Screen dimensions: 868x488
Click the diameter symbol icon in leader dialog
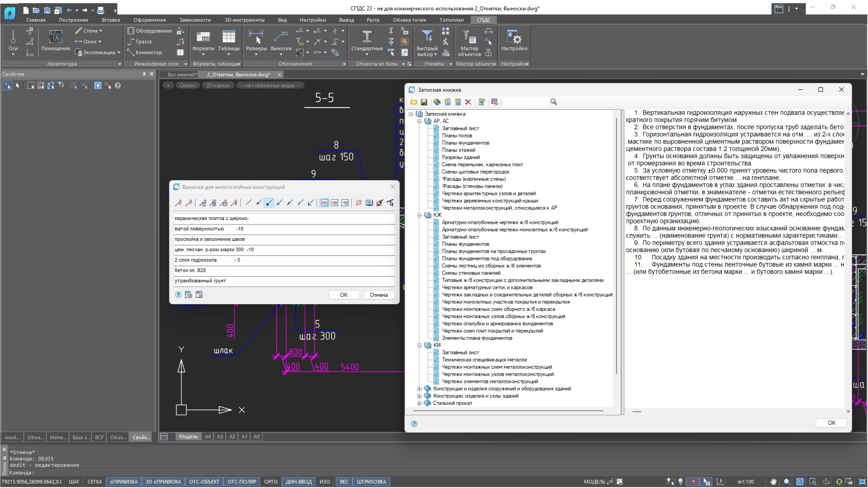coord(359,203)
